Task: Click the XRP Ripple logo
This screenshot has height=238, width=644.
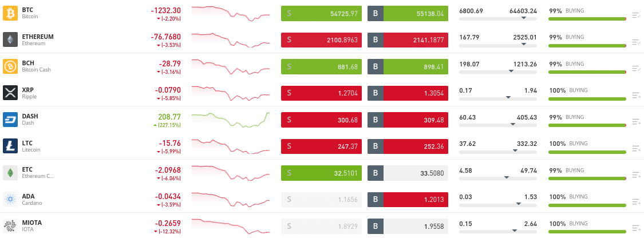Action: [10, 93]
